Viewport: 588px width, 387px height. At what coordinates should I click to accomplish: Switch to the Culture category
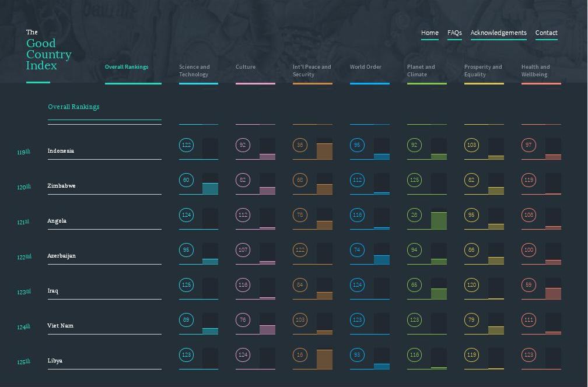click(245, 66)
